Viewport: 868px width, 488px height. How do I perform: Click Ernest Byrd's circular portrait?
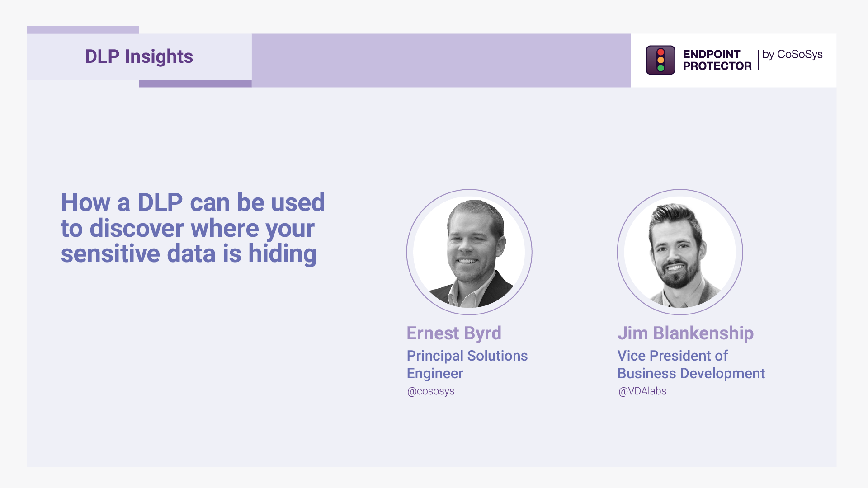click(x=469, y=252)
